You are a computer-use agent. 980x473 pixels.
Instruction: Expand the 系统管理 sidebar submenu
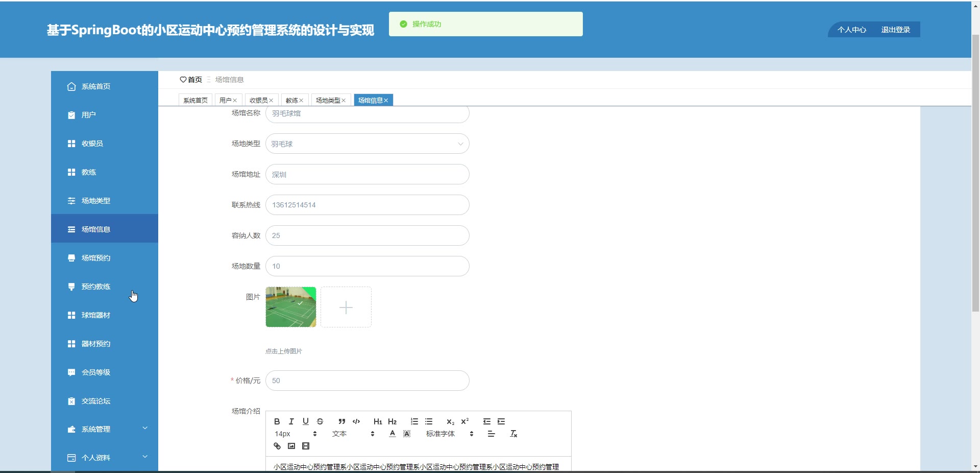click(105, 429)
